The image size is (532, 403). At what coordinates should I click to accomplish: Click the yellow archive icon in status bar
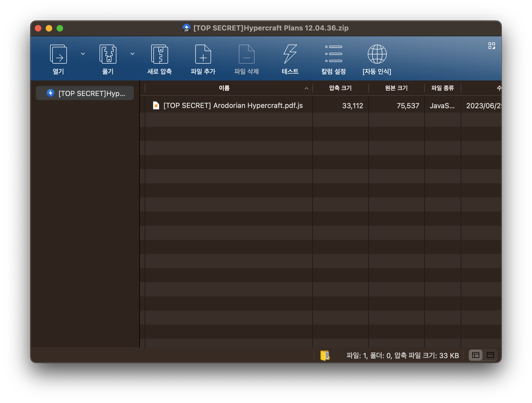pyautogui.click(x=325, y=355)
